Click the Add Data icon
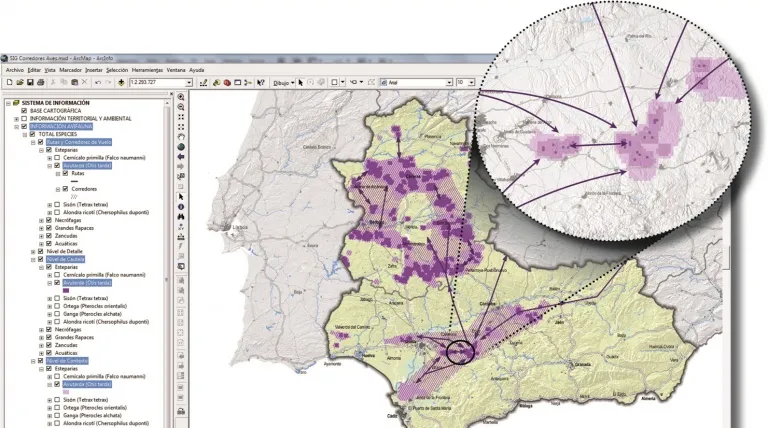Viewport: 768px width, 428px height. tap(121, 83)
